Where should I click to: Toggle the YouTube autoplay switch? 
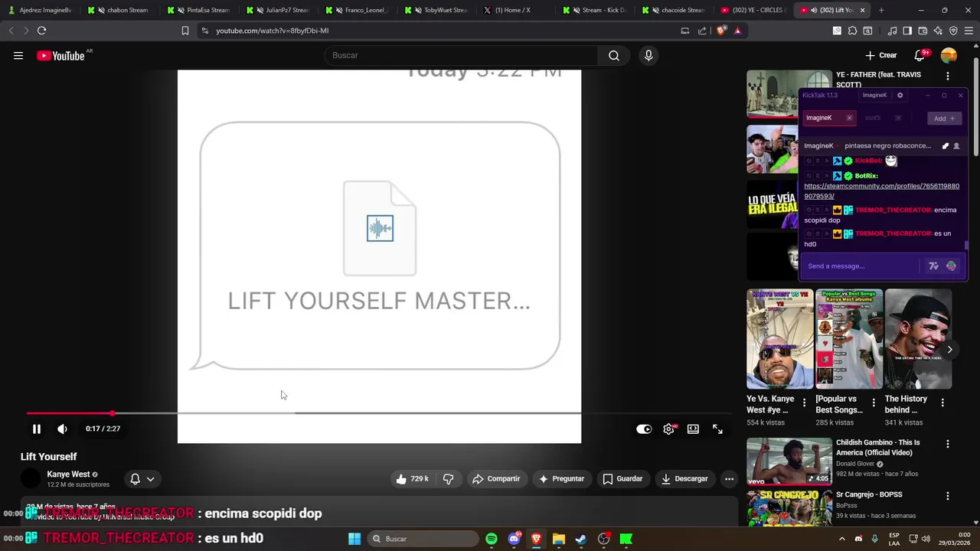(x=644, y=429)
